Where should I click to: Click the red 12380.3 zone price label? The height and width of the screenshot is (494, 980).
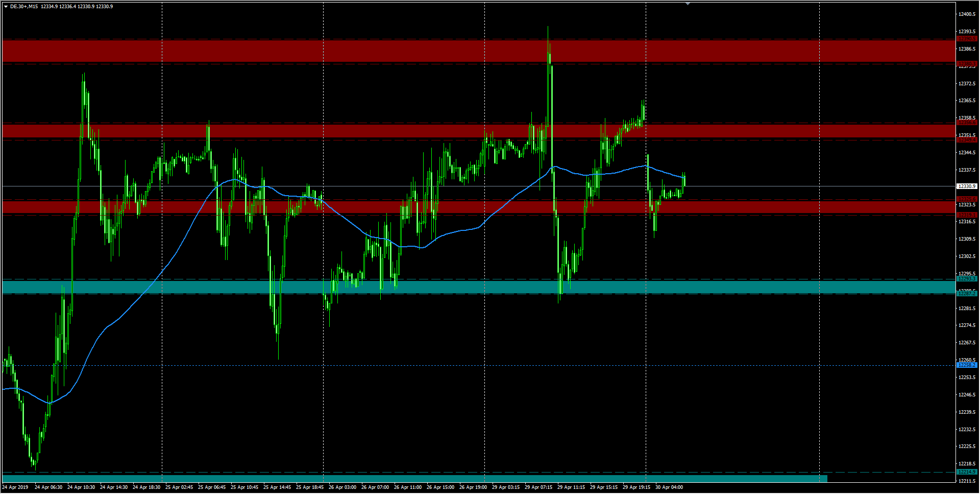[967, 64]
